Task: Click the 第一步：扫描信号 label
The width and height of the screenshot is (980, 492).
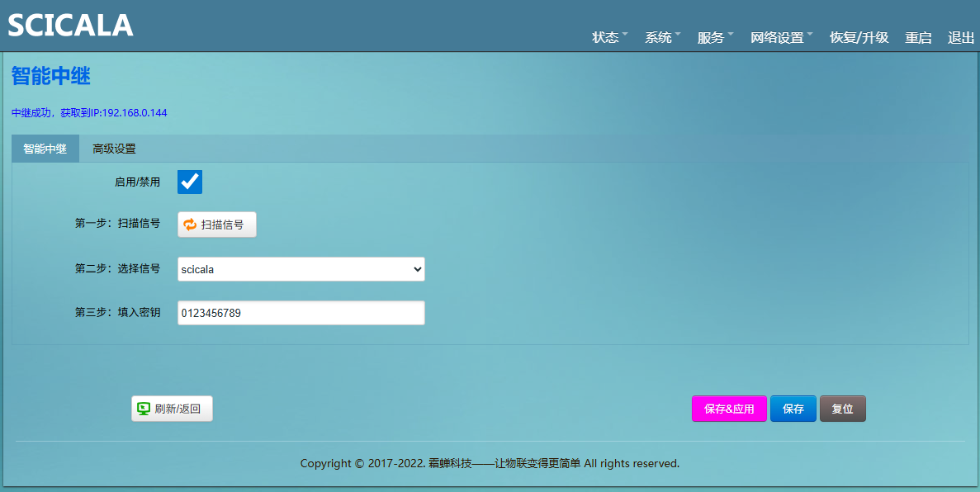Action: (x=117, y=223)
